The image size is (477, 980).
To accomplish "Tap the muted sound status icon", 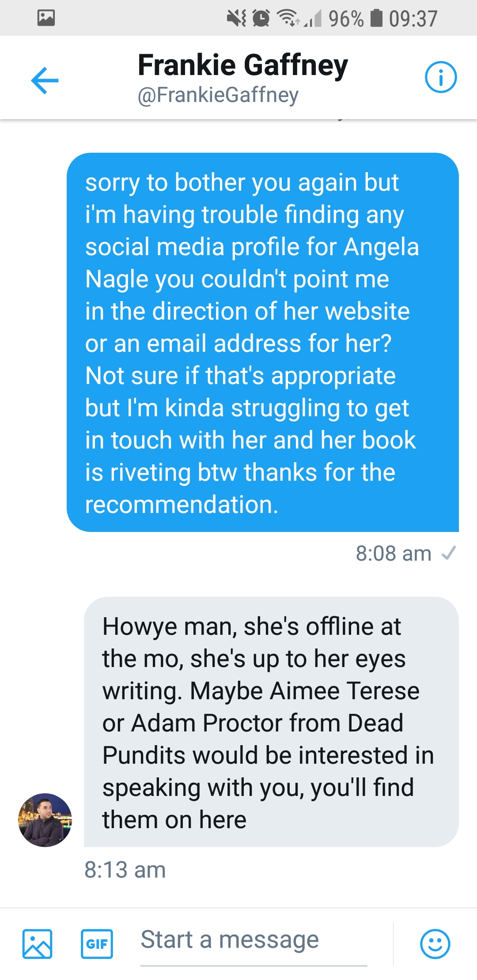I will (237, 18).
